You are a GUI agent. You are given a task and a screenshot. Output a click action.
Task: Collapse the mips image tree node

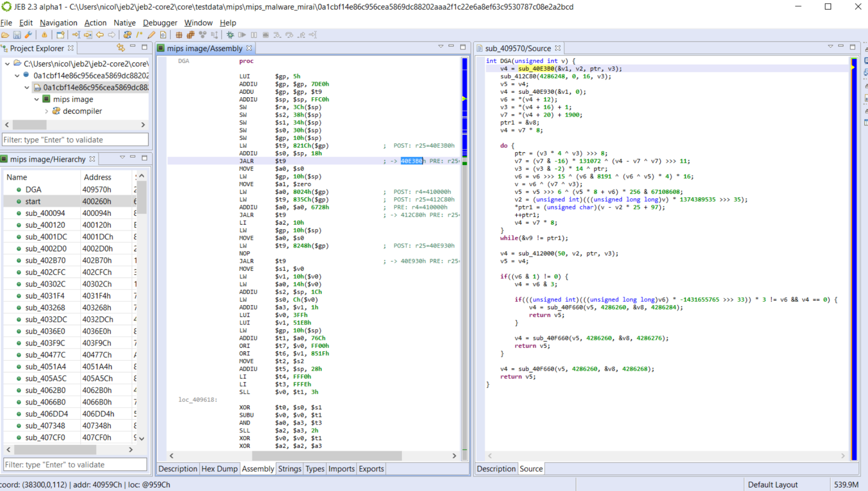(37, 99)
